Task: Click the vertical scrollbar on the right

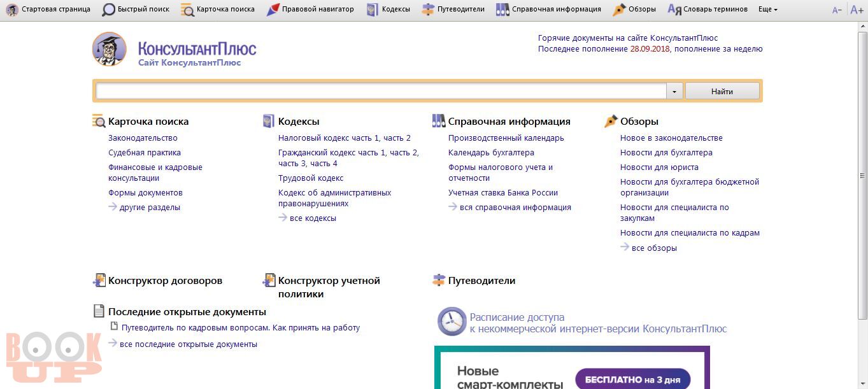Action: 862,176
